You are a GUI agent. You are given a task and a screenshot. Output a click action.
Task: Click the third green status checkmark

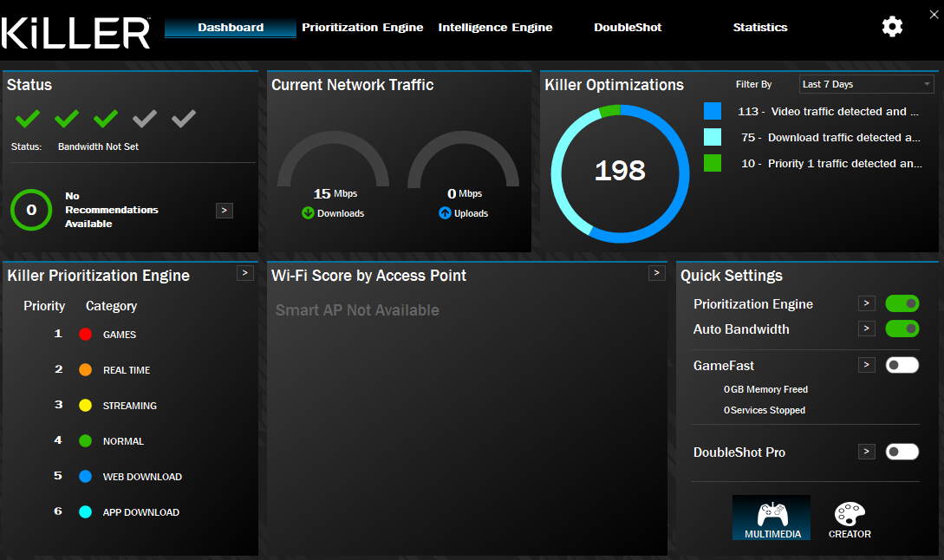pos(106,119)
